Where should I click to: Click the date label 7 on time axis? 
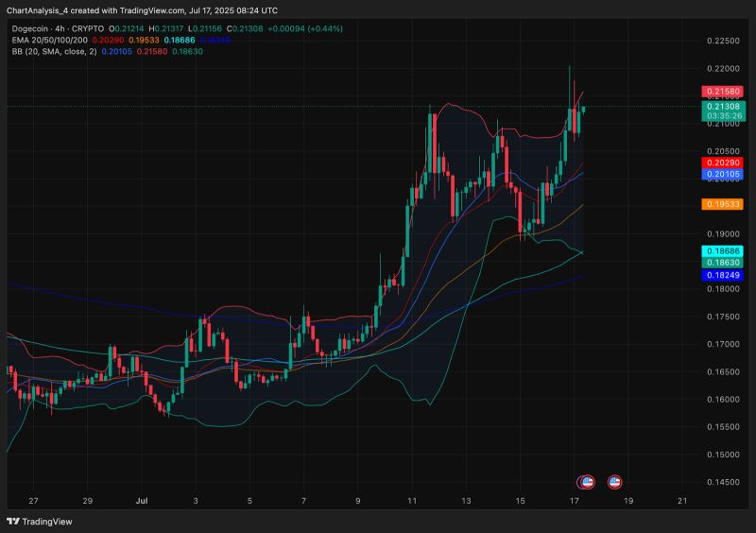(303, 501)
